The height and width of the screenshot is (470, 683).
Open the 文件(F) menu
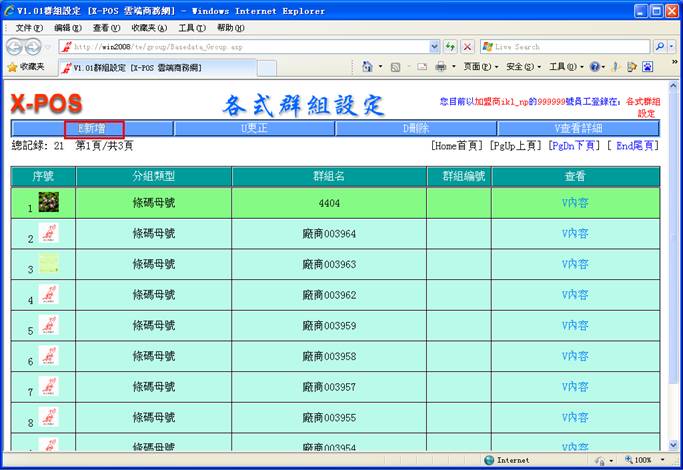pyautogui.click(x=30, y=28)
